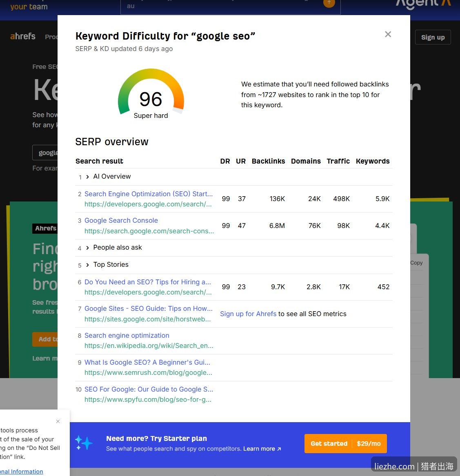Click the Keywords column header

pos(373,161)
